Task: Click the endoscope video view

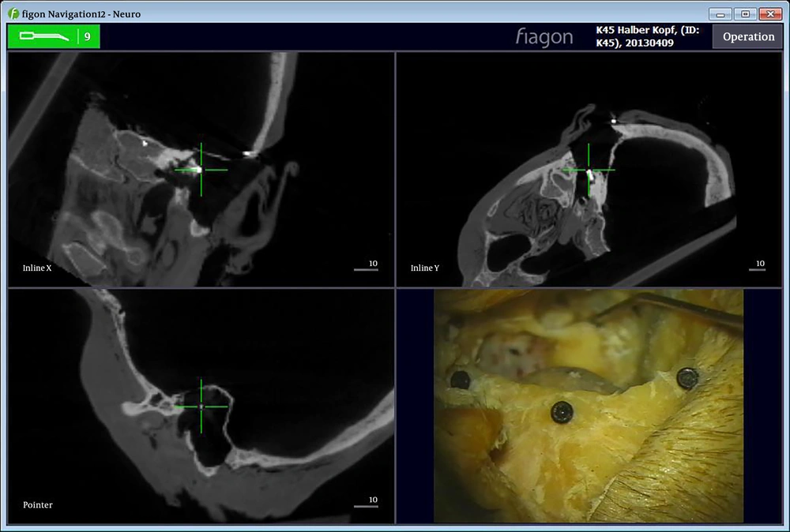Action: click(x=589, y=406)
